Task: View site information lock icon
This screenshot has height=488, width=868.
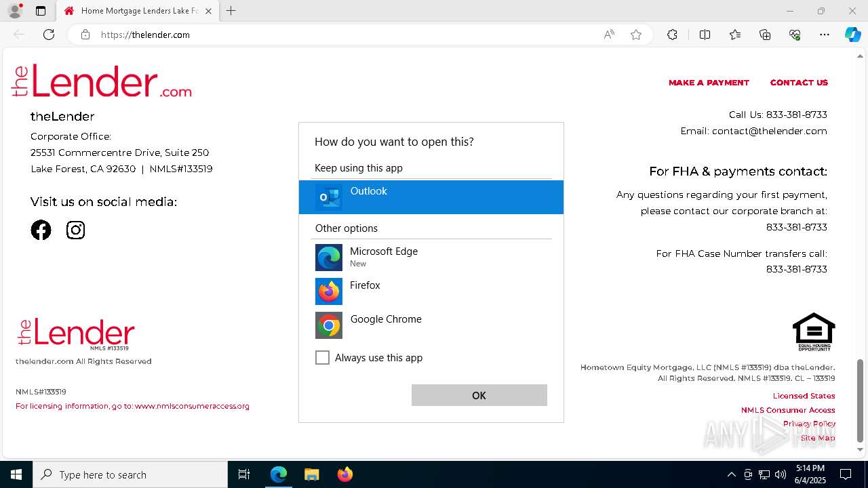Action: (x=85, y=35)
